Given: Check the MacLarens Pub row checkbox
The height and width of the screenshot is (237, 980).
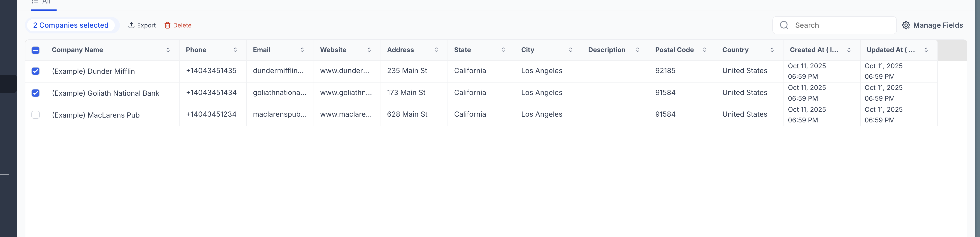Looking at the screenshot, I should pos(35,115).
